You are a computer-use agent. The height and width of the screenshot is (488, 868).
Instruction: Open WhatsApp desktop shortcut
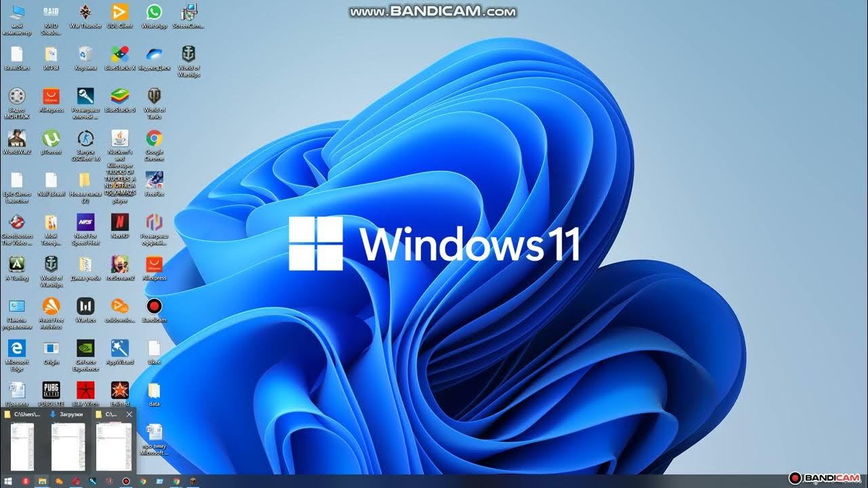154,16
